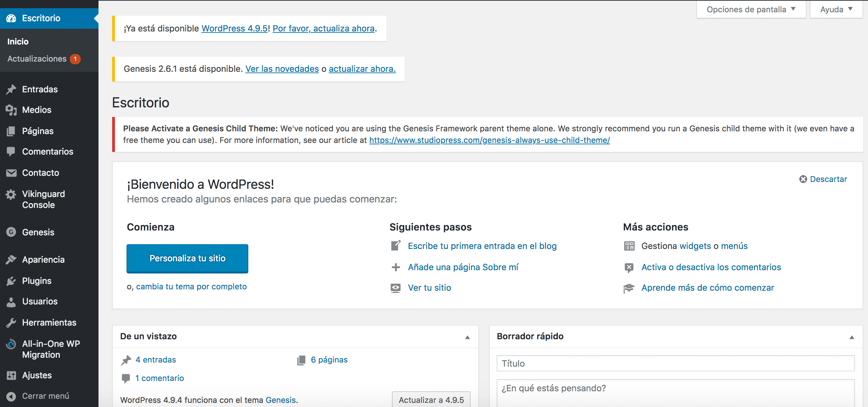Open the Herramientas menu label
The image size is (868, 407).
pyautogui.click(x=49, y=323)
